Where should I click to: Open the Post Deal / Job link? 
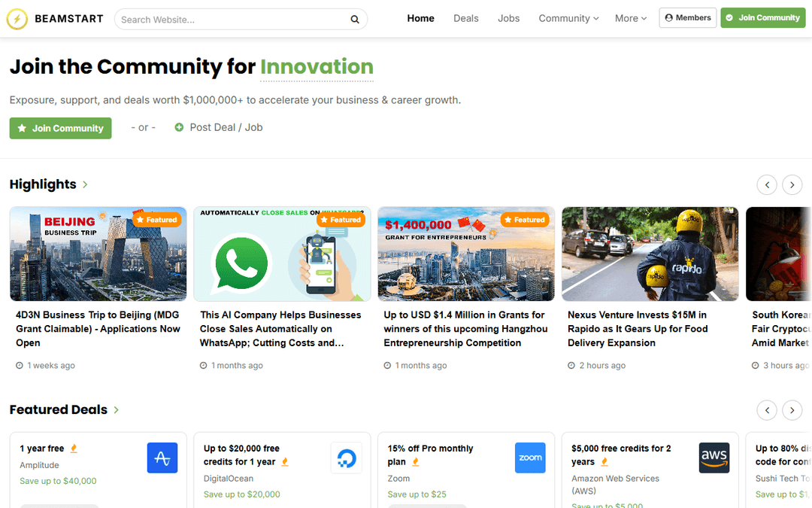(226, 127)
